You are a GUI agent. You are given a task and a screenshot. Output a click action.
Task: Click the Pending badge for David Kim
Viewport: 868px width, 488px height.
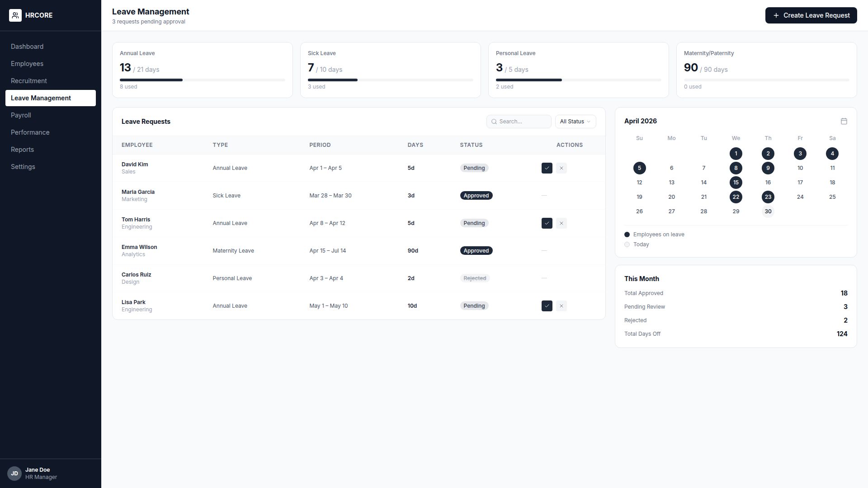click(474, 168)
